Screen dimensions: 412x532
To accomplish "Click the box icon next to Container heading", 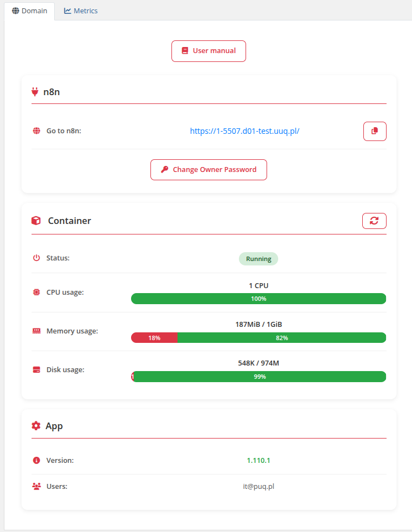I will (x=35, y=220).
